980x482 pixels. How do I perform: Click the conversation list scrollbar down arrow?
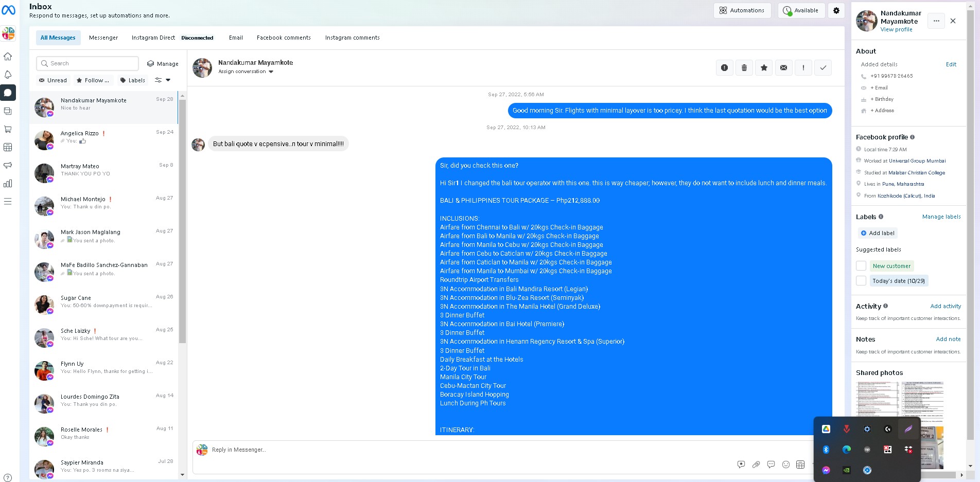[182, 475]
